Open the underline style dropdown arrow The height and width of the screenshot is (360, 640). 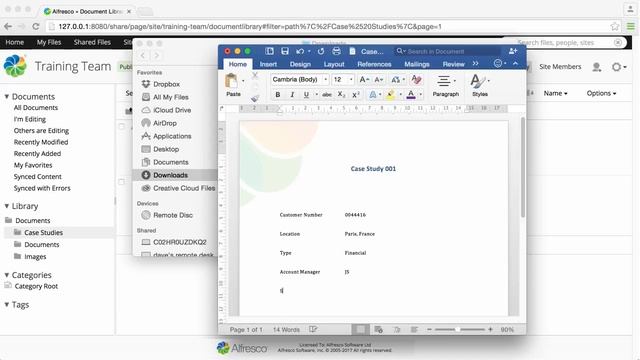point(316,95)
